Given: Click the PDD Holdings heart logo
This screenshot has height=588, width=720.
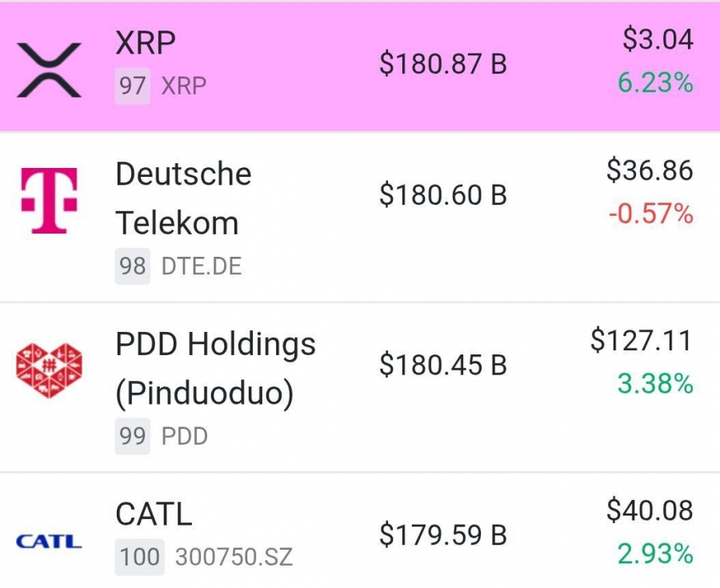Looking at the screenshot, I should (49, 370).
